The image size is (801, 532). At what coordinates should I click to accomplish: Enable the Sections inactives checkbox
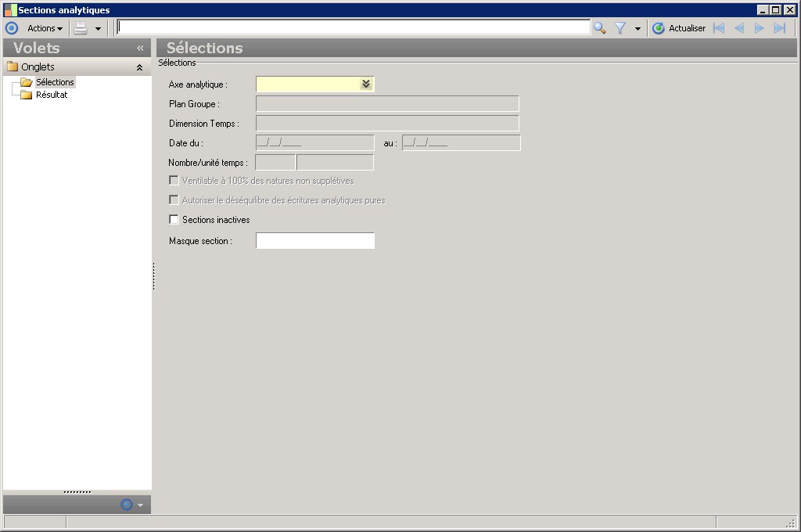pyautogui.click(x=174, y=219)
